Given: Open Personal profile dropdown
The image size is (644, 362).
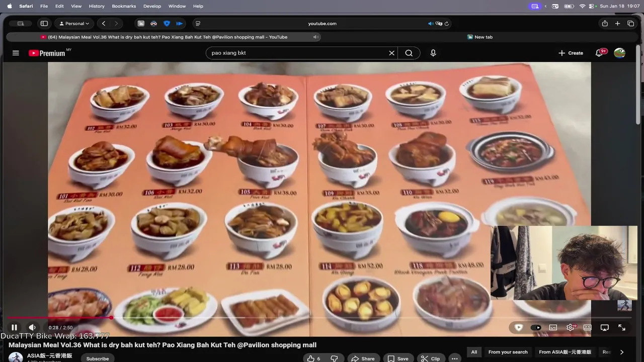Looking at the screenshot, I should (74, 24).
